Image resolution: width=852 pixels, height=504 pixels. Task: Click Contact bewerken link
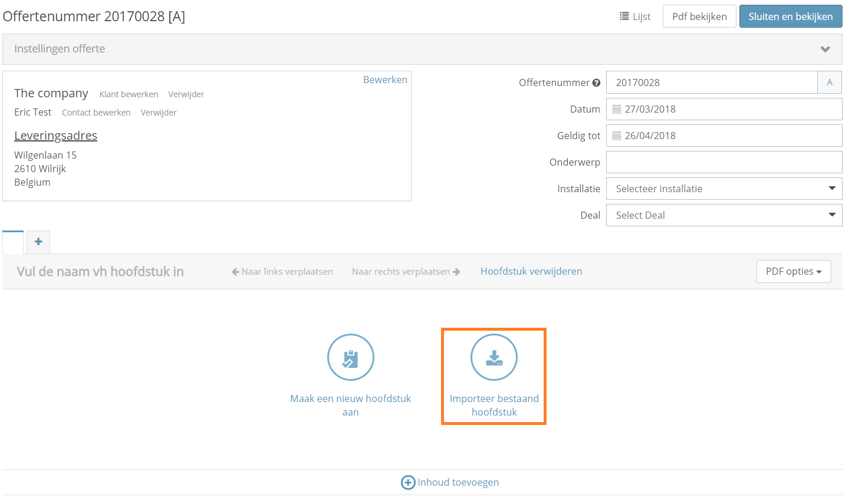click(96, 113)
